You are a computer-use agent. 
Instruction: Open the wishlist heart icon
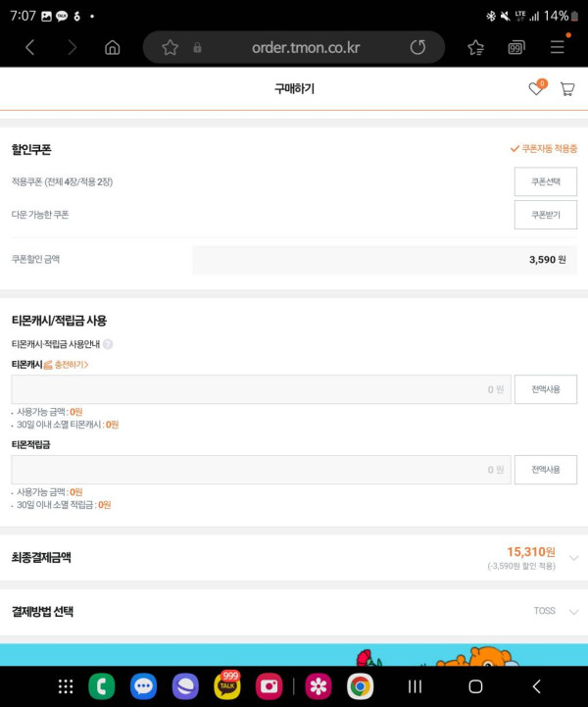[535, 89]
